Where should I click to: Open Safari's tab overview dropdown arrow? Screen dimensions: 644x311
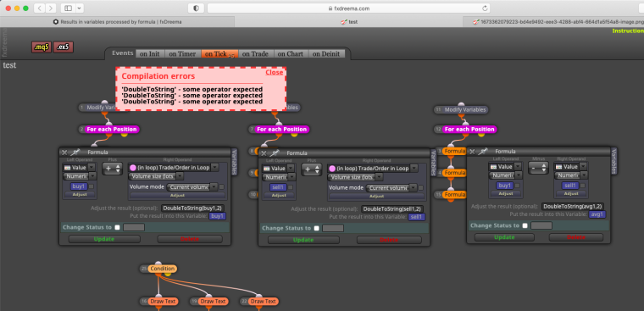[80, 8]
